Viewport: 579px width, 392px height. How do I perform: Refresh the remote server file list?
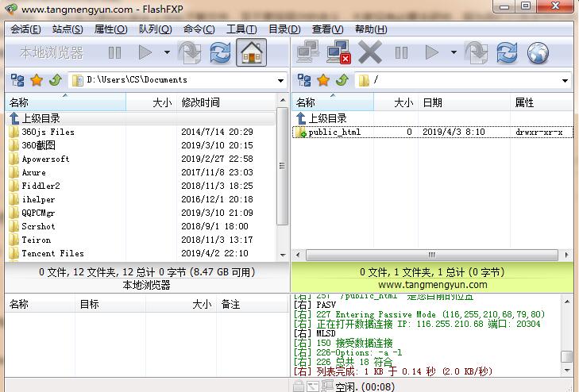click(507, 52)
